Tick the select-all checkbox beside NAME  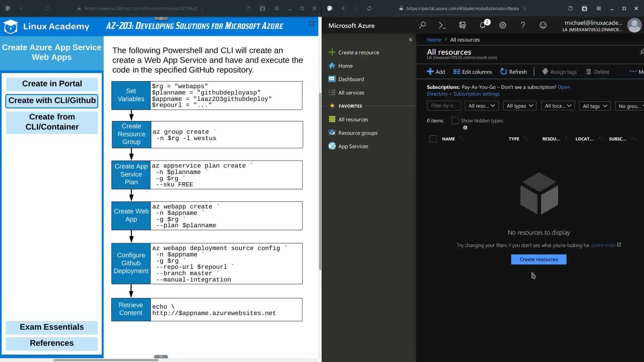433,139
